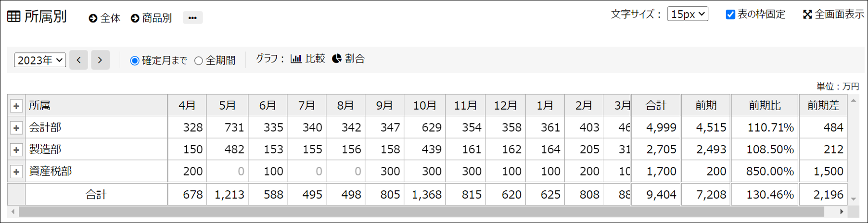Show the 割合 pie chart graph

[x=348, y=59]
